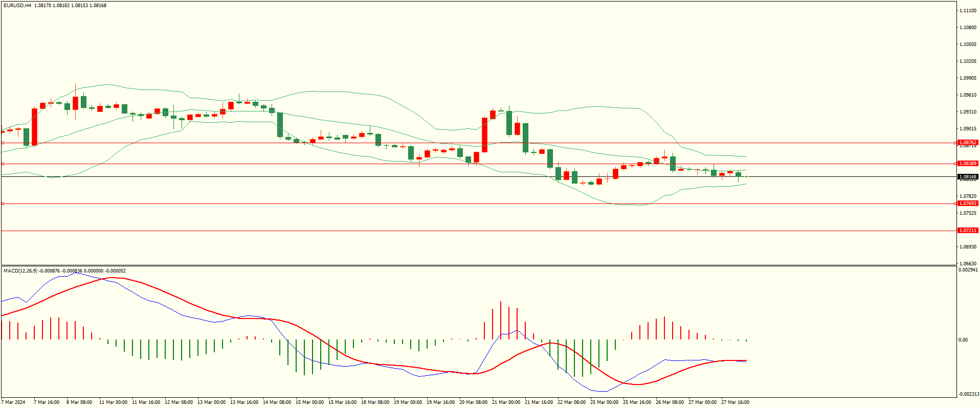Click the 11 Mar 16:00 time label
The height and width of the screenshot is (408, 980).
pos(146,402)
